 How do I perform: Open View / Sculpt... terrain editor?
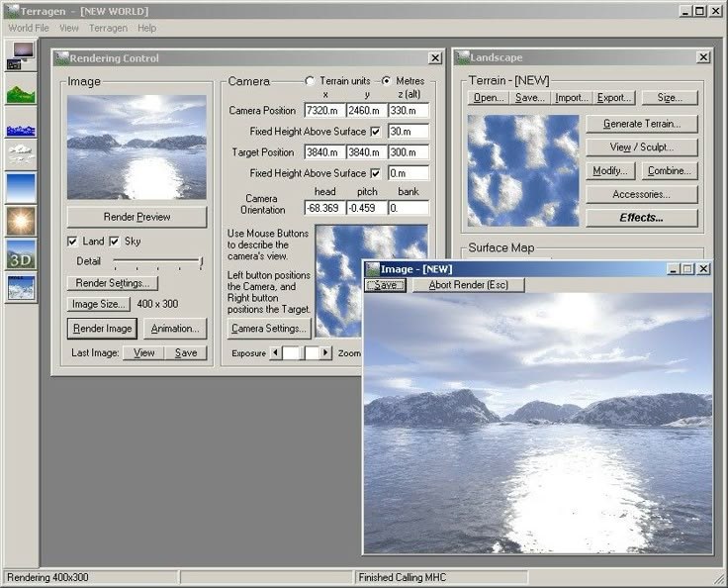point(642,147)
